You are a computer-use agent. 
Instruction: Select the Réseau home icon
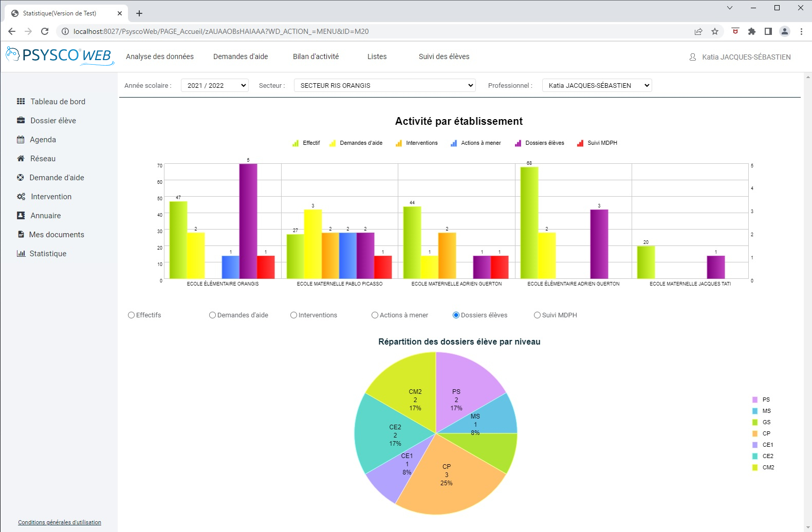coord(21,159)
